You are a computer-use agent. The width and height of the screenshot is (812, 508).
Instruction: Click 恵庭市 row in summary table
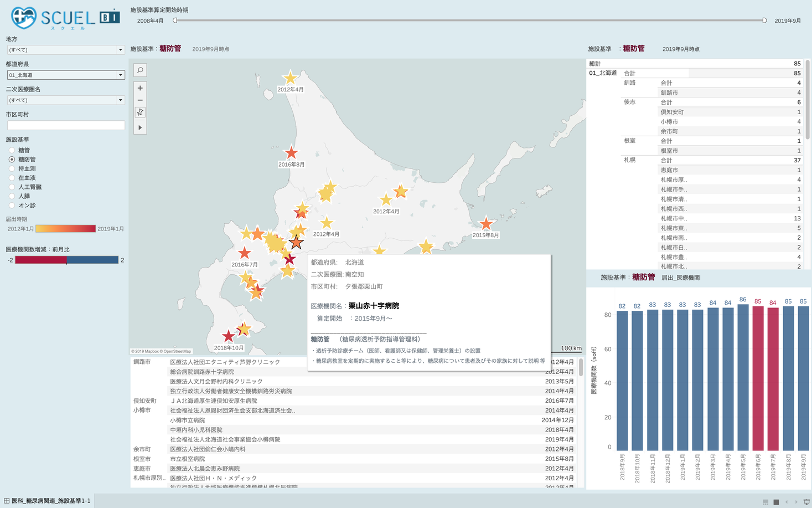point(730,170)
